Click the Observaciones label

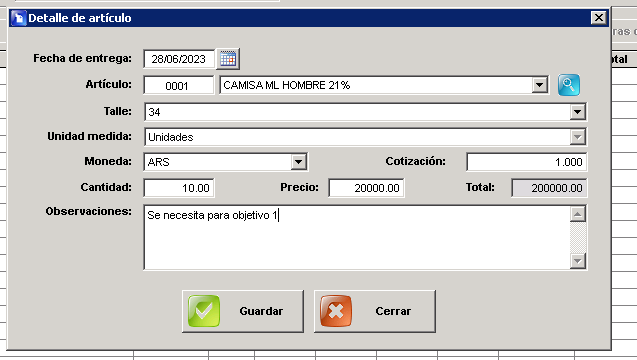89,211
